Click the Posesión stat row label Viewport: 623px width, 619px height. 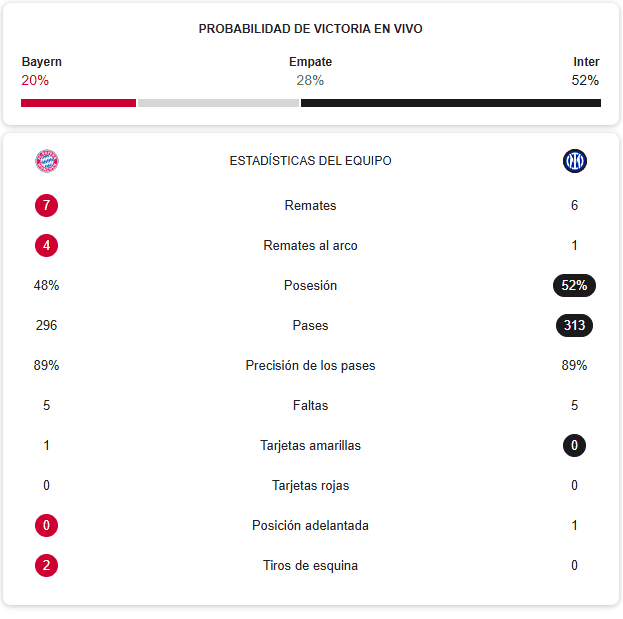(310, 286)
